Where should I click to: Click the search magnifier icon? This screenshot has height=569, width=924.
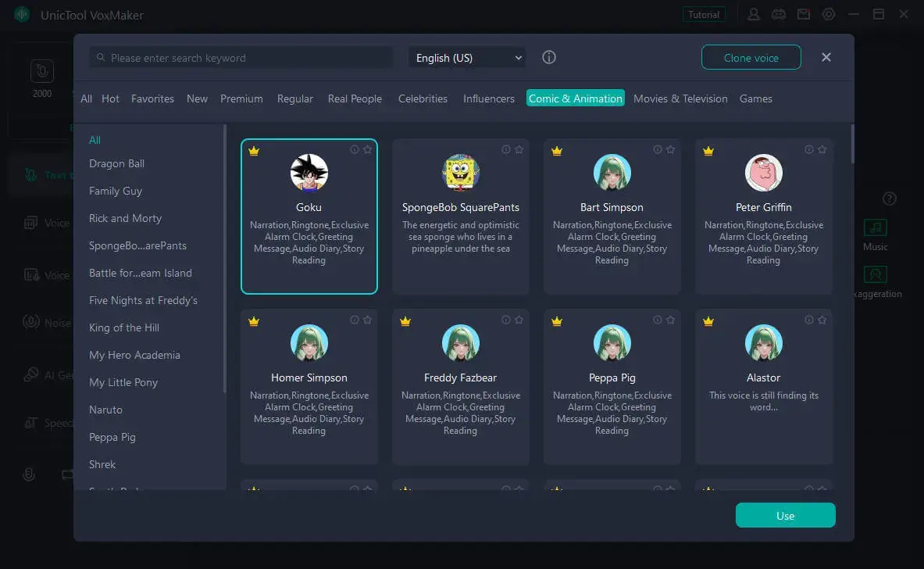click(x=101, y=57)
